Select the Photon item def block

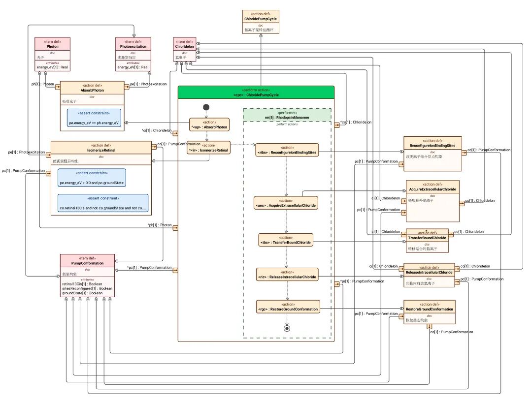(x=52, y=54)
